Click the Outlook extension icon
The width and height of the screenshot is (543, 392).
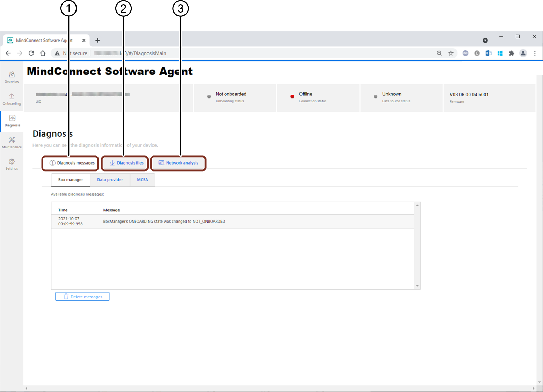point(488,53)
